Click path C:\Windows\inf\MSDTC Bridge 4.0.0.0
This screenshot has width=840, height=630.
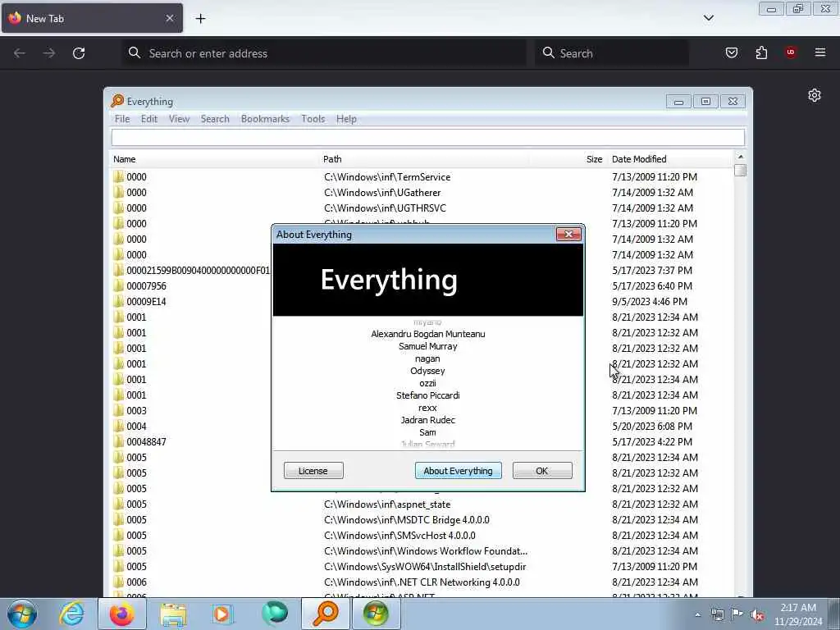pos(407,519)
